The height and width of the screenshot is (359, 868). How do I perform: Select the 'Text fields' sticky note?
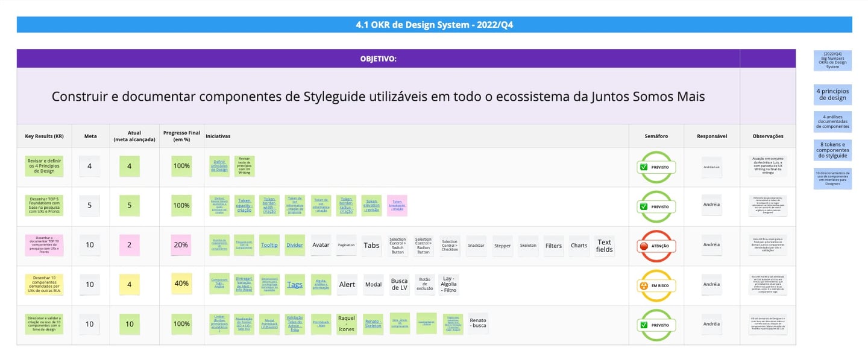[x=605, y=245]
